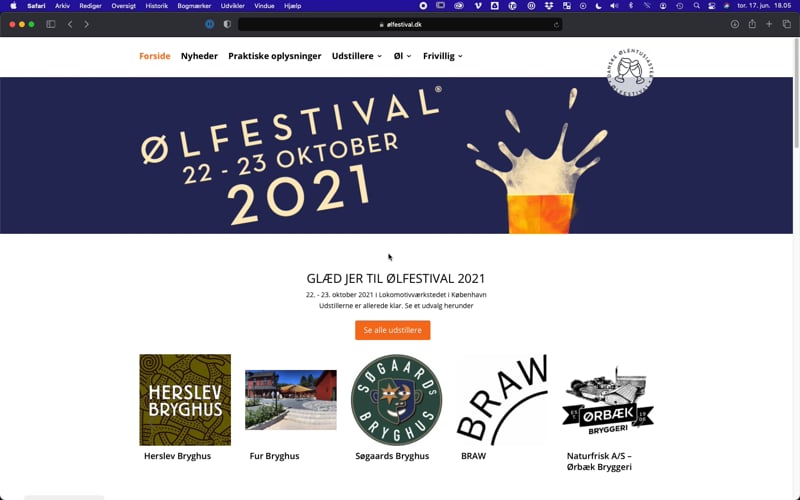Expand the Frivillig dropdown menu
This screenshot has width=800, height=500.
[442, 56]
